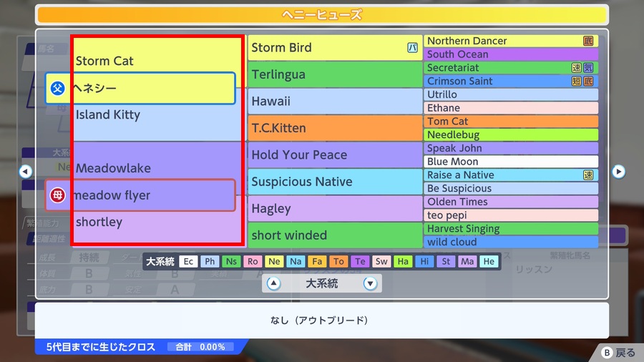The image size is (644, 362).
Task: Select Tom Cat ancestor row
Action: pos(511,121)
